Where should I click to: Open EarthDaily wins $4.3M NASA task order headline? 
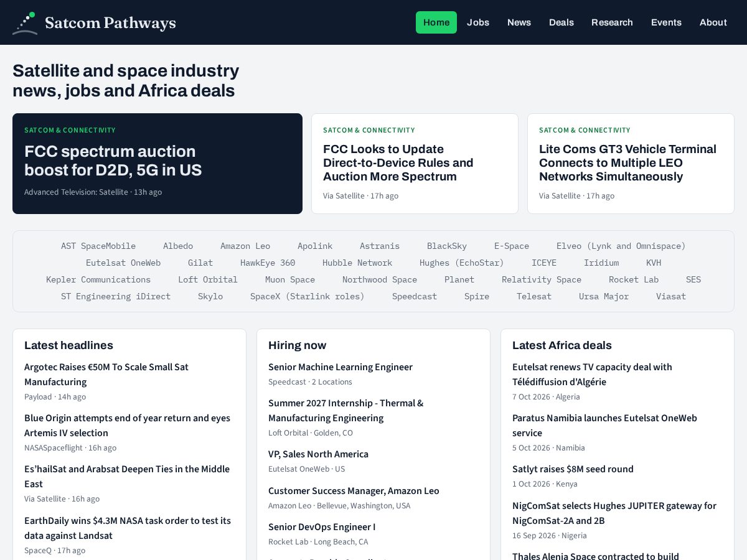point(128,528)
